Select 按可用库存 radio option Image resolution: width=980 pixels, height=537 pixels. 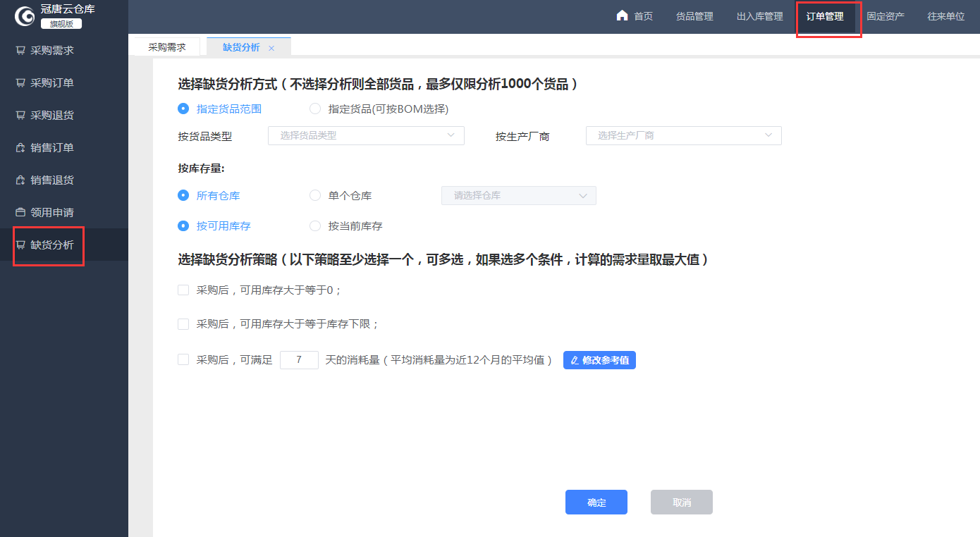pos(183,226)
